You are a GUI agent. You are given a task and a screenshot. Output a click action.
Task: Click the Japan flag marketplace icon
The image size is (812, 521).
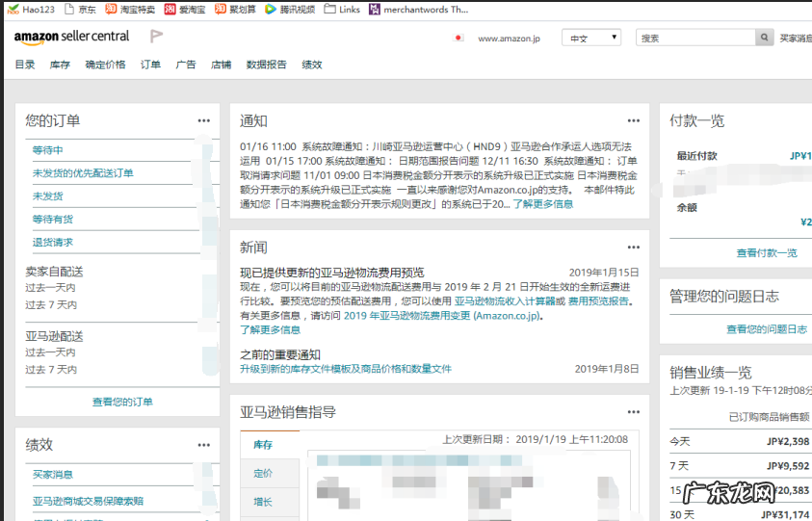458,38
